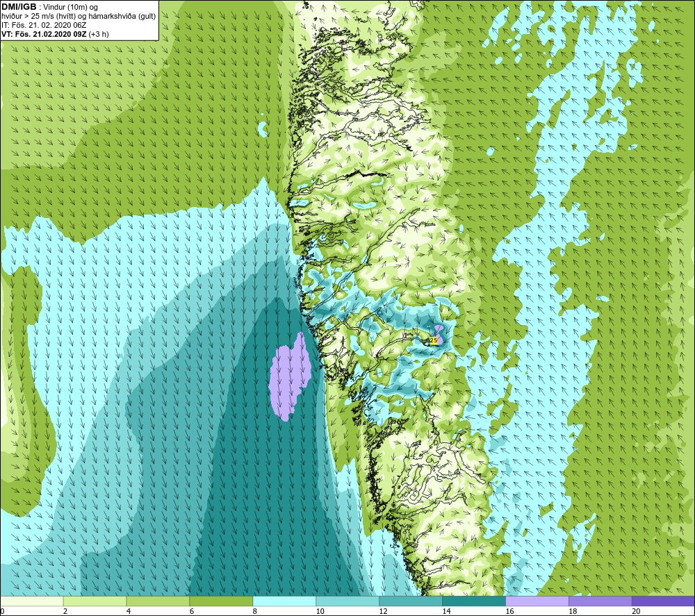Viewport: 695px width, 616px height.
Task: Click the 'VT: Fös. 21.02.2020 09Z' line
Action: pos(55,34)
